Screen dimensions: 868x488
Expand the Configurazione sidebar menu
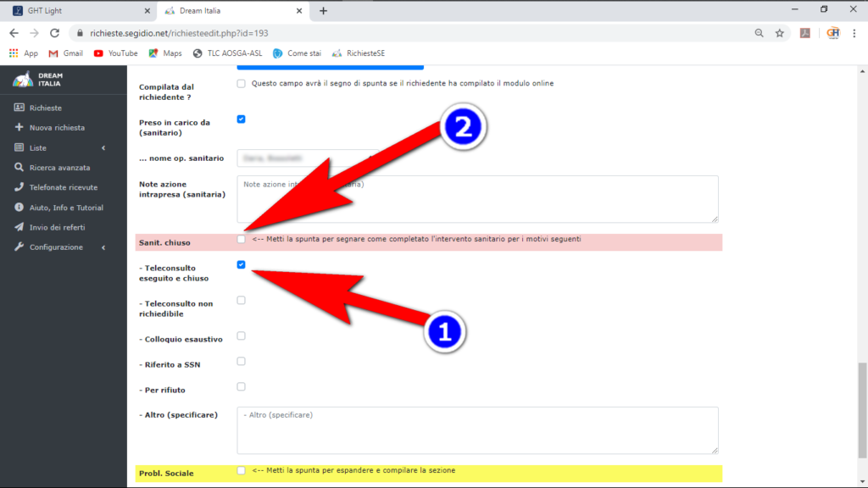point(59,247)
